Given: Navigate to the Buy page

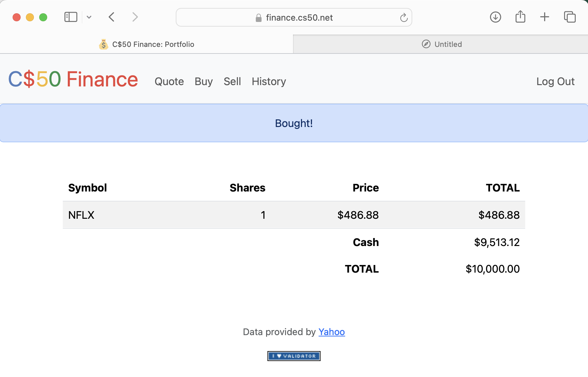Looking at the screenshot, I should click(x=203, y=81).
